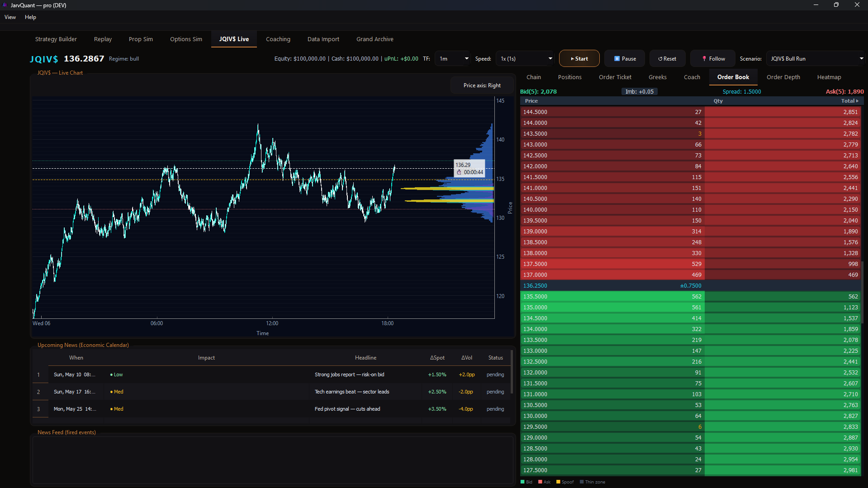Enable Follow mode
Image resolution: width=868 pixels, height=488 pixels.
(x=713, y=59)
